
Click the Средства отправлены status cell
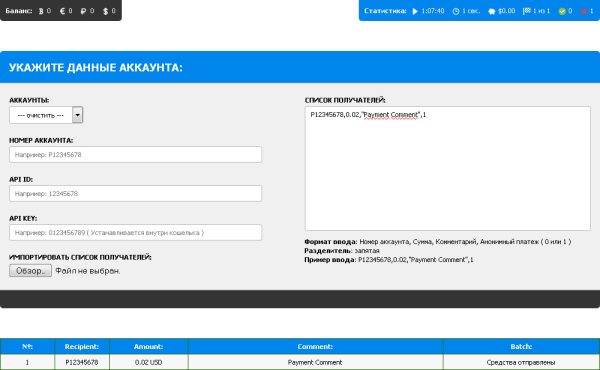click(x=521, y=362)
